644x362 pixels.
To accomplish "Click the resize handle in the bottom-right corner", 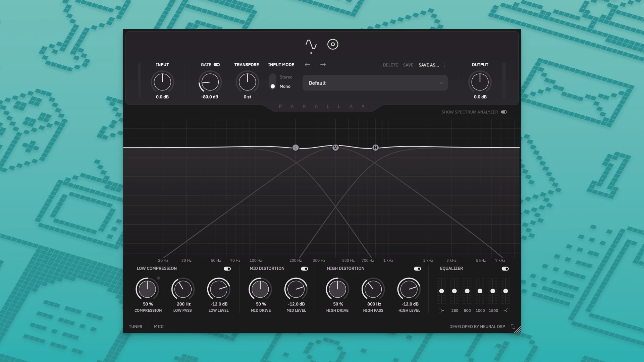I will click(517, 329).
